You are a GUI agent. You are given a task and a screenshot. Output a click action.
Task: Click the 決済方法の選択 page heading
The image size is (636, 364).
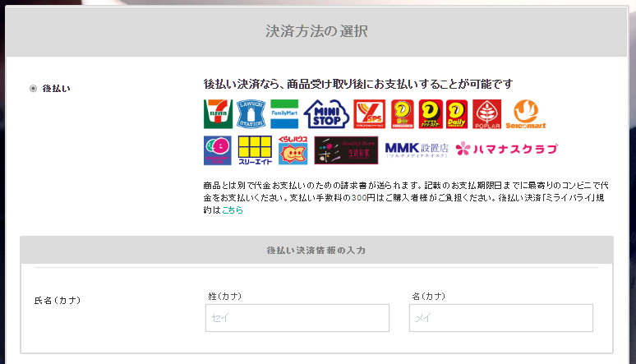317,31
